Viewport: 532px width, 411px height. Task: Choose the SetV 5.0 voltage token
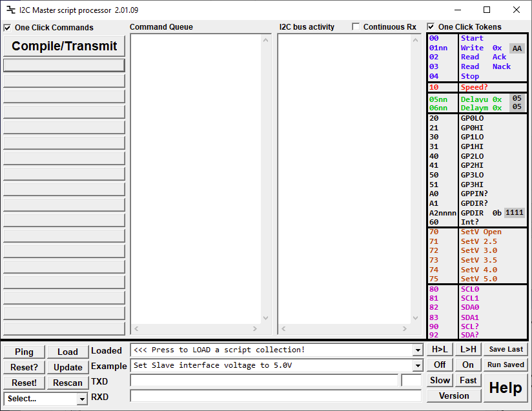478,279
